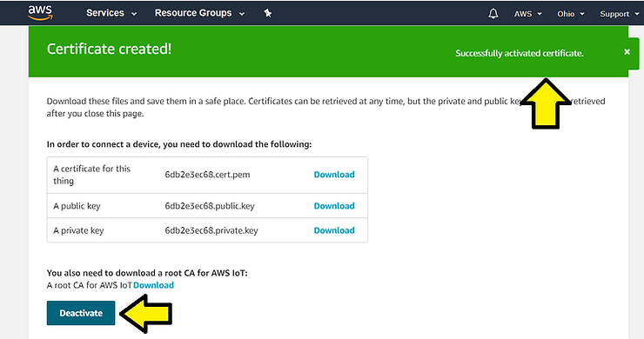This screenshot has height=339, width=644.
Task: Download root CA for AWS IoT
Action: [x=153, y=285]
